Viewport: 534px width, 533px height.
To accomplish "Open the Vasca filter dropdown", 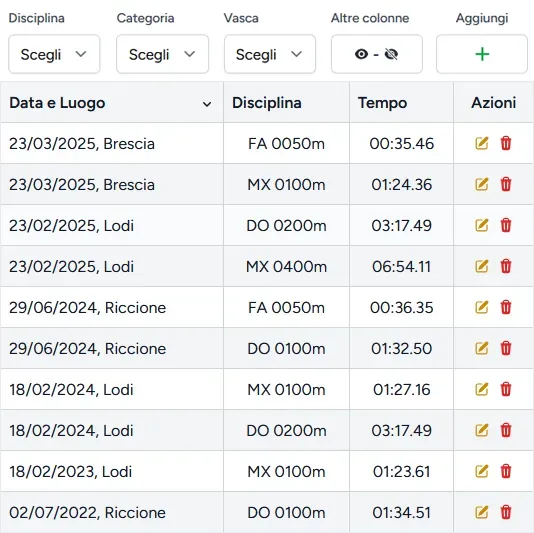I will tap(270, 54).
